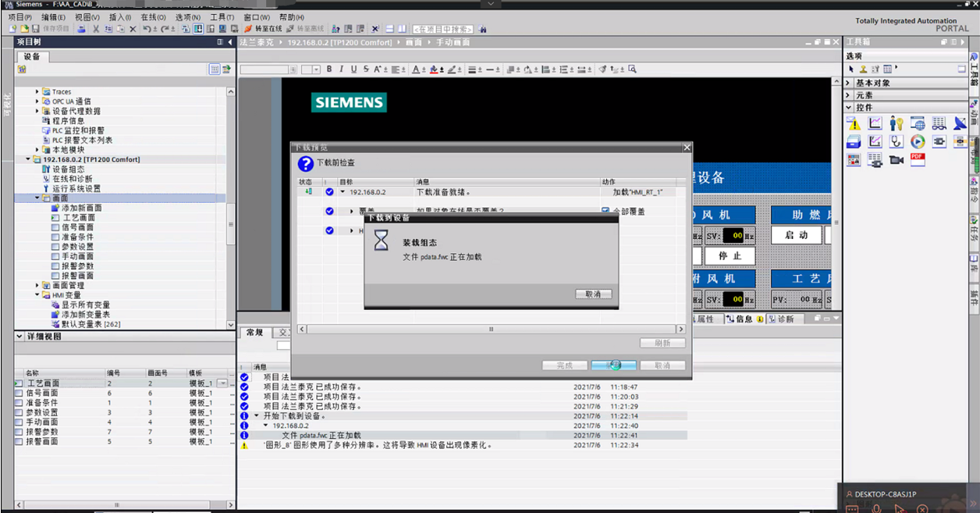Click the delete X icon in main toolbar
Viewport: 980px width, 513px height.
(133, 29)
